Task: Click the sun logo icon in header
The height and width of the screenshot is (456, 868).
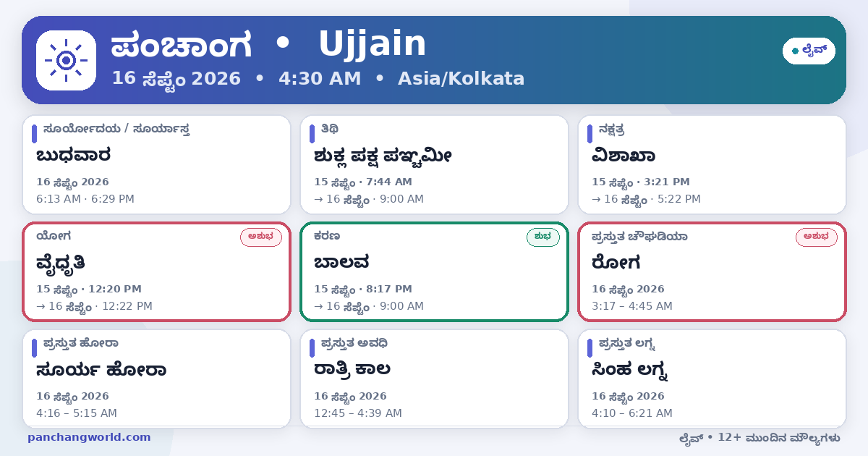Action: coord(66,60)
